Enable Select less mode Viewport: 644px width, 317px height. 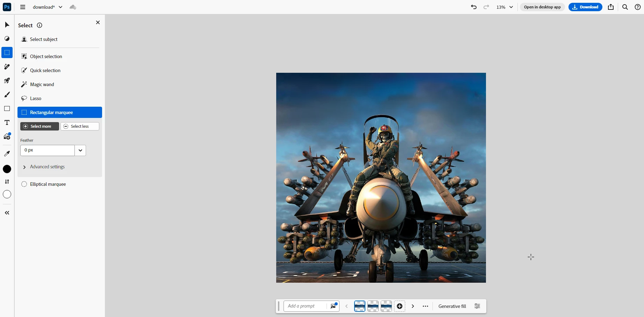(x=80, y=126)
